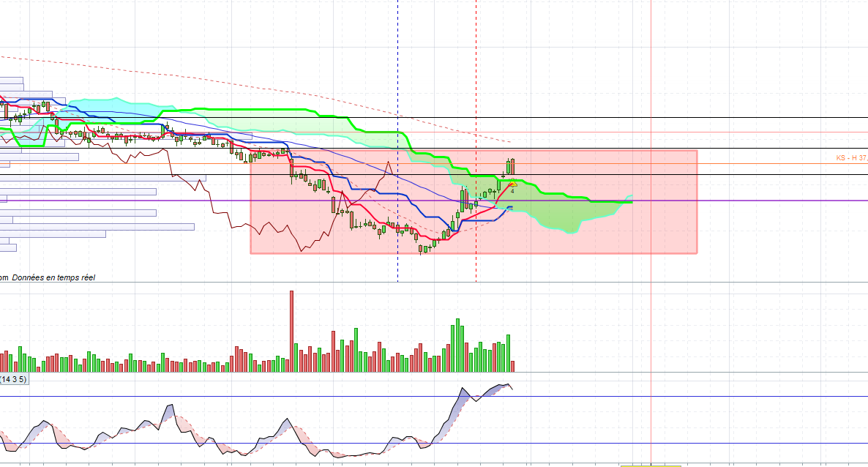Select the solid red vertical cursor line
868x467 pixels.
(651, 233)
